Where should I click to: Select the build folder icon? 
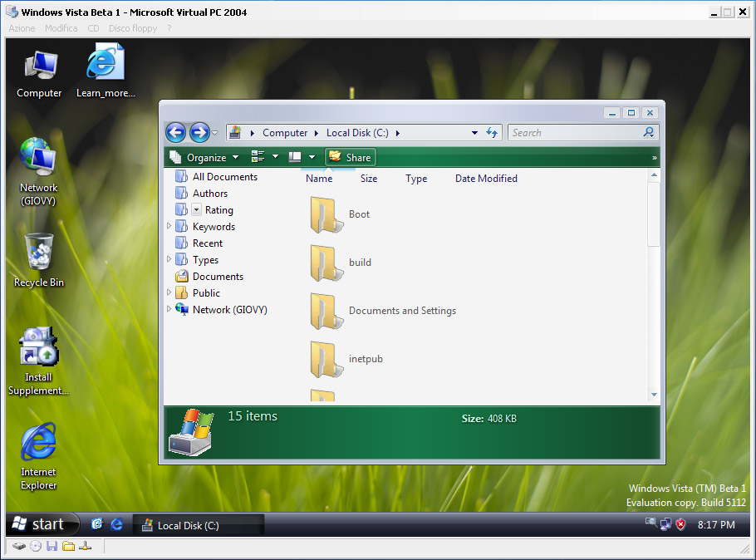click(x=326, y=263)
